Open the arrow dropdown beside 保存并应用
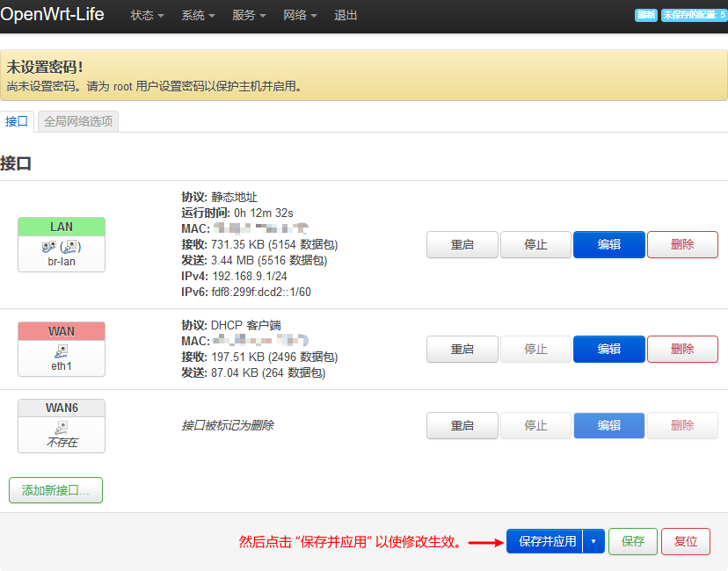 [593, 542]
